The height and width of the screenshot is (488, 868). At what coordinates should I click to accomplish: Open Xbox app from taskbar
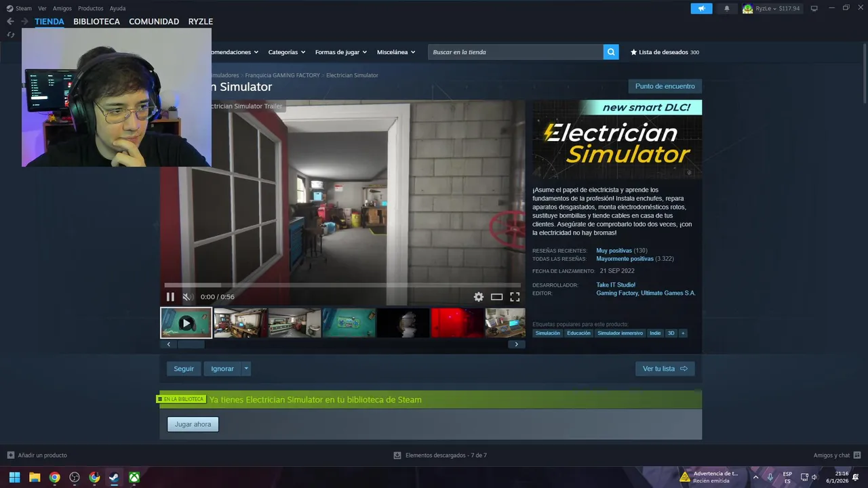click(x=135, y=477)
